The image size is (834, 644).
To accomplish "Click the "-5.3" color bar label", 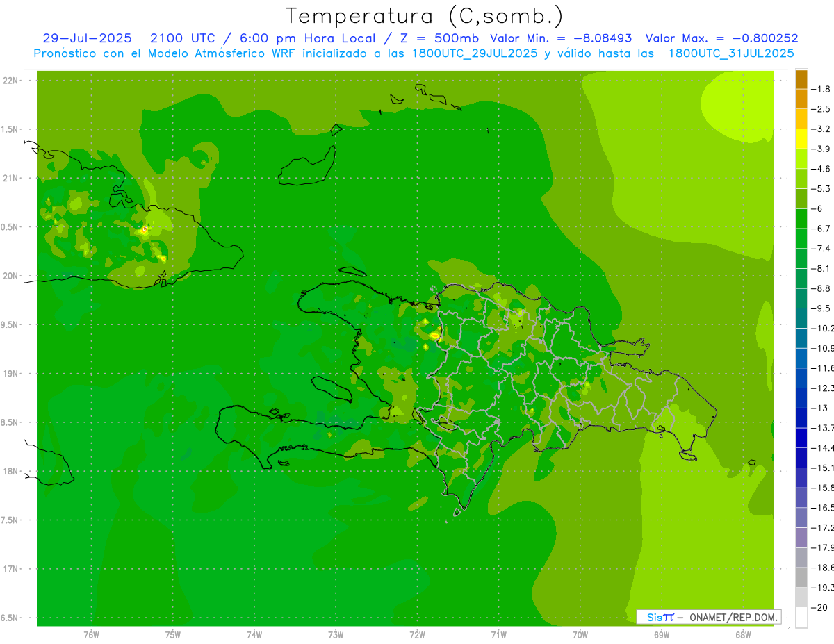I will point(821,189).
